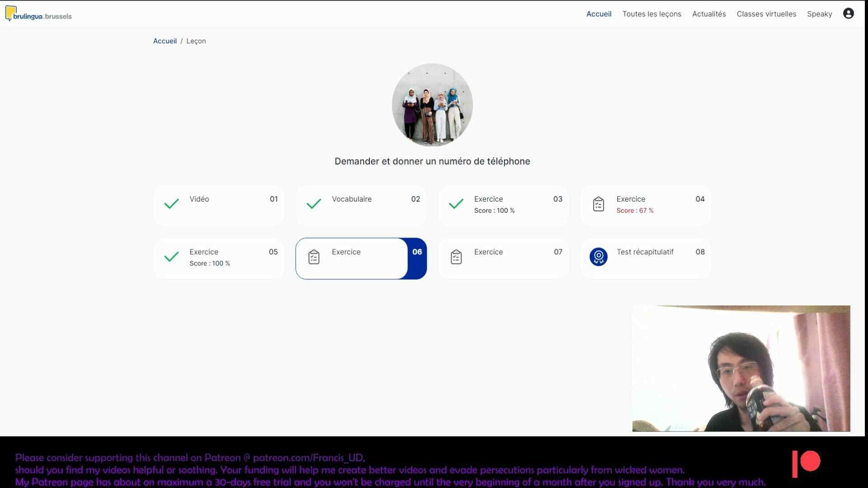
Task: Click the number 07 on Exercice card
Action: 558,252
